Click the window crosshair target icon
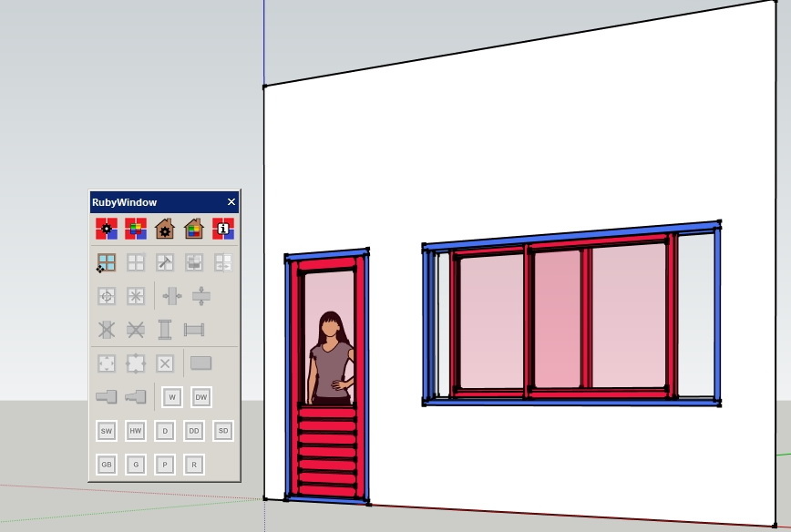Screen dimensions: 791x532 pyautogui.click(x=107, y=296)
